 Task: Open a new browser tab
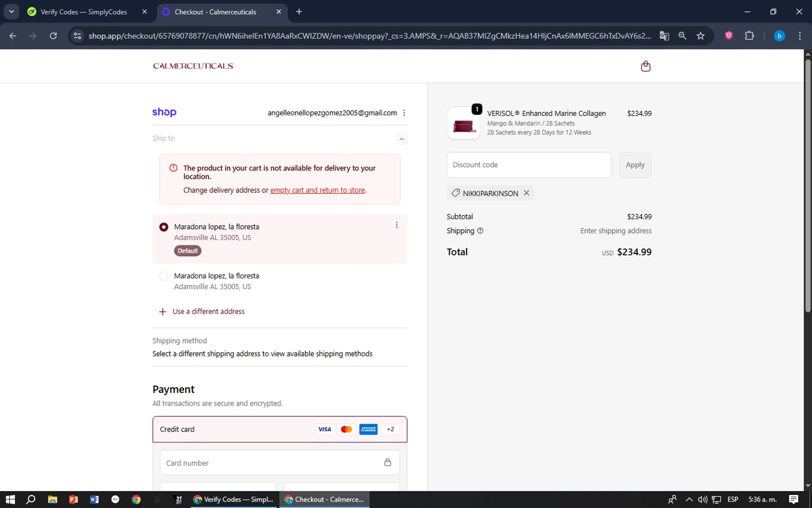coord(299,12)
